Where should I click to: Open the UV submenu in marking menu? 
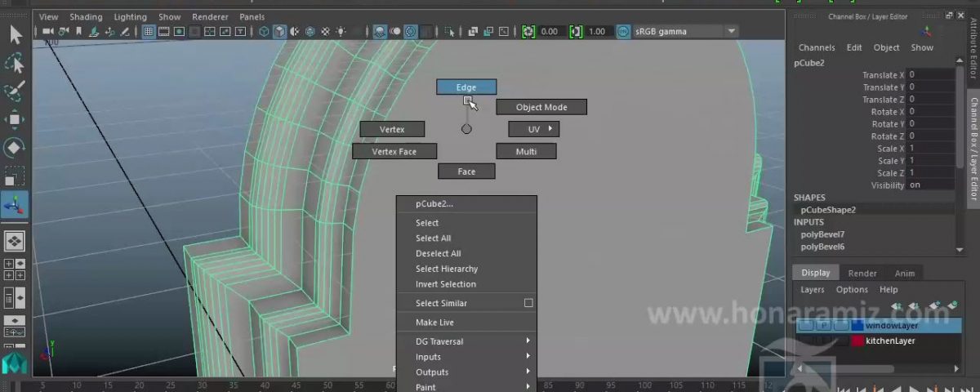(x=534, y=129)
